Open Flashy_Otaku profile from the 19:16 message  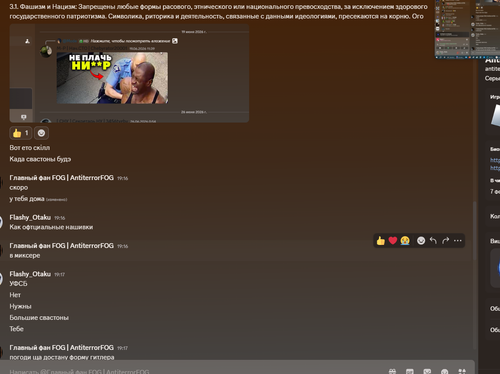[30, 217]
